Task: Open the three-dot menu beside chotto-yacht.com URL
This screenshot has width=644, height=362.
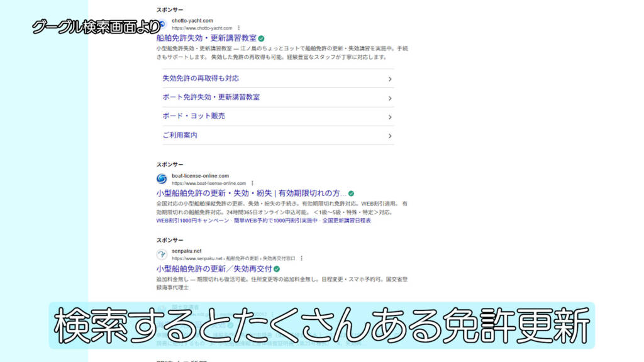Action: (238, 28)
